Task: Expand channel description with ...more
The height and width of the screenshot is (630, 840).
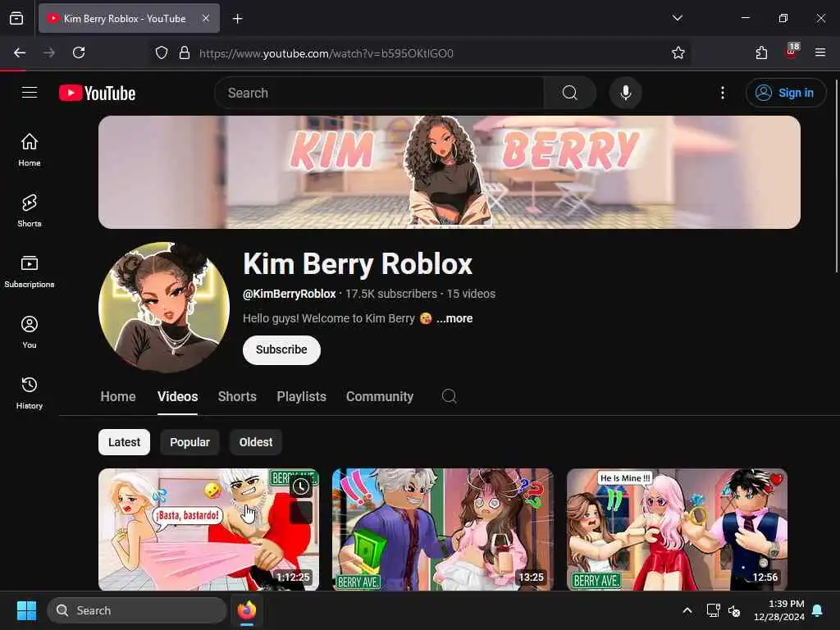Action: click(454, 319)
